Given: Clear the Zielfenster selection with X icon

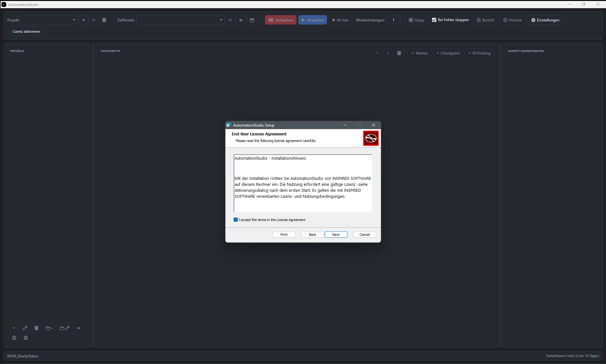Looking at the screenshot, I should 230,20.
